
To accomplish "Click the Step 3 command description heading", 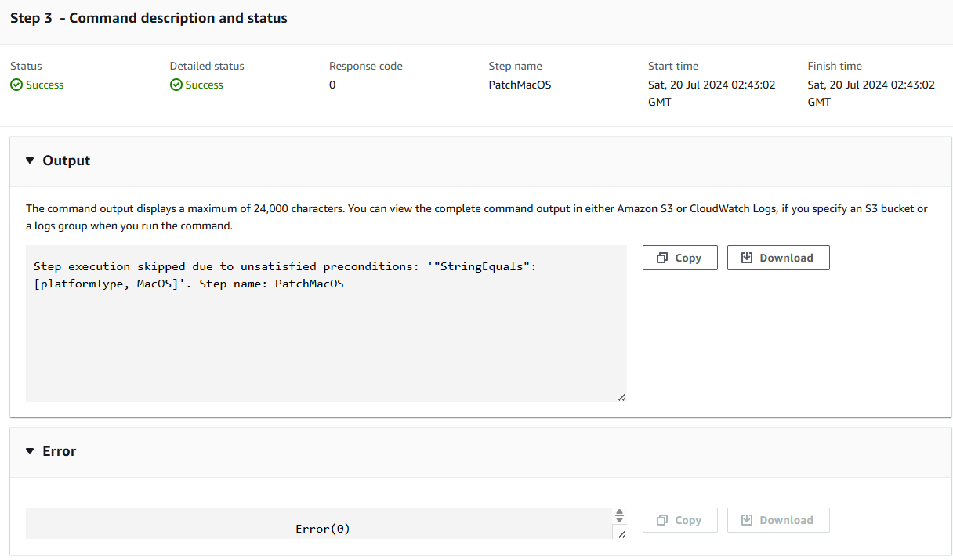I will [x=149, y=18].
